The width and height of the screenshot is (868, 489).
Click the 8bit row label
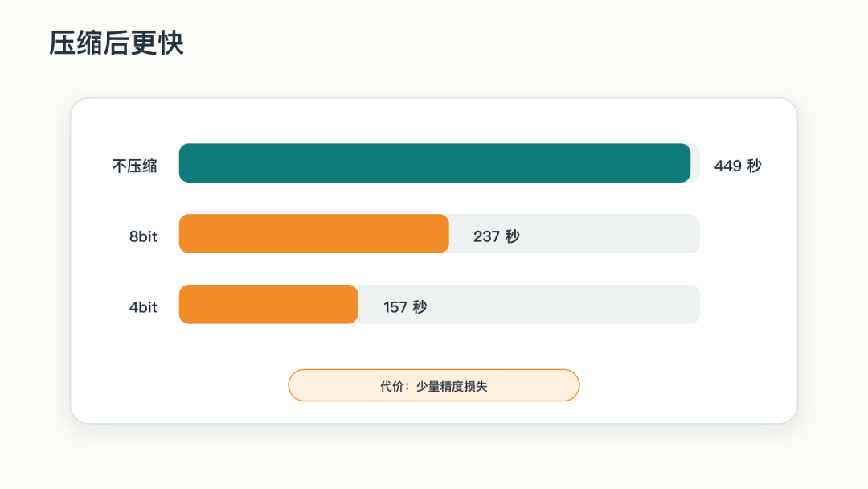(143, 236)
